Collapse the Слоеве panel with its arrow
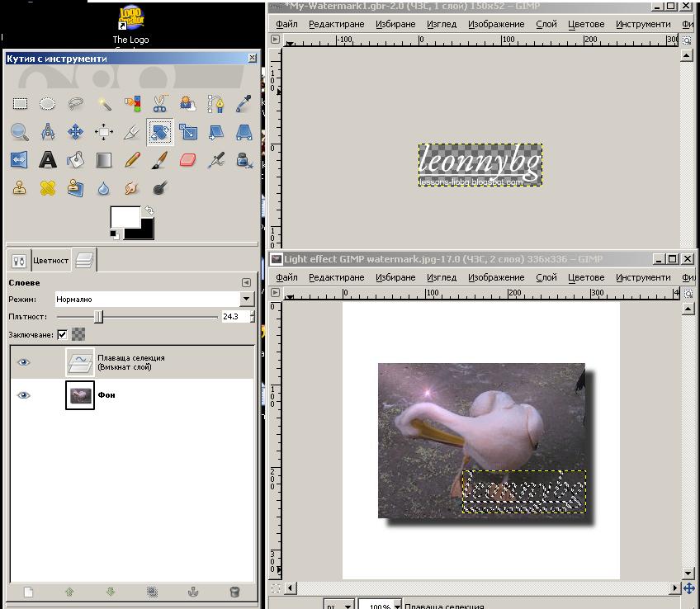This screenshot has width=700, height=609. click(x=245, y=281)
